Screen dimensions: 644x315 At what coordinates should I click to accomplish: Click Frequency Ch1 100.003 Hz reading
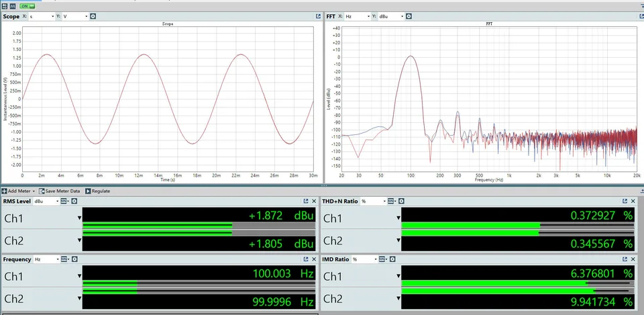pyautogui.click(x=283, y=273)
